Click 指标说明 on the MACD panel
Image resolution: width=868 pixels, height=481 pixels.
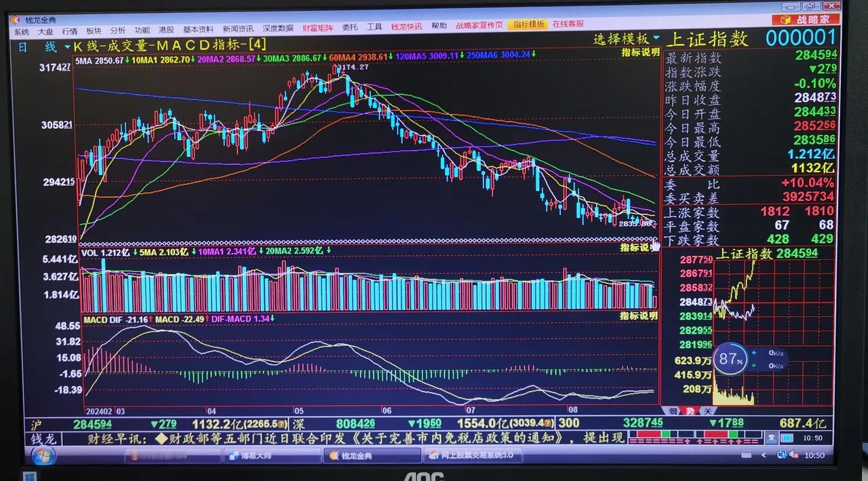point(639,315)
